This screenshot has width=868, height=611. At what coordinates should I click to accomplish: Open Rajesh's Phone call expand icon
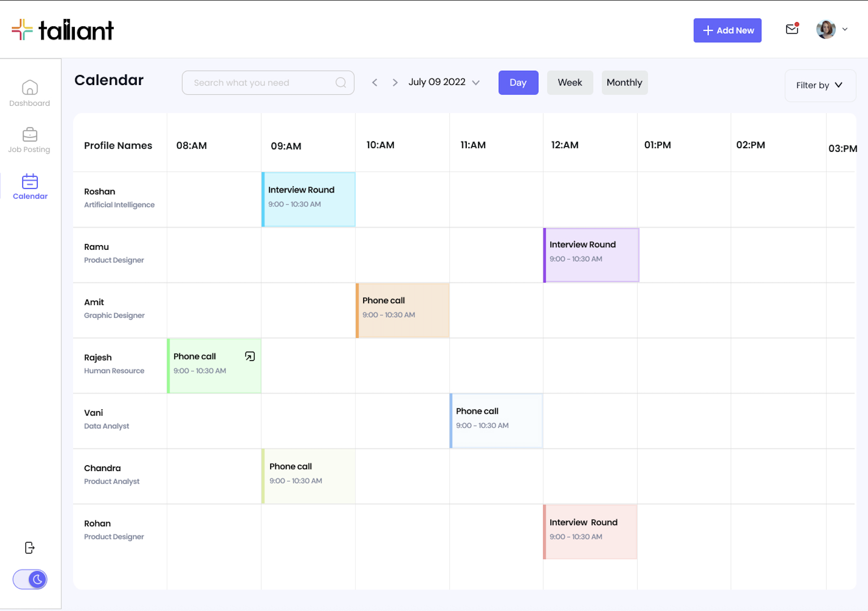(x=250, y=356)
